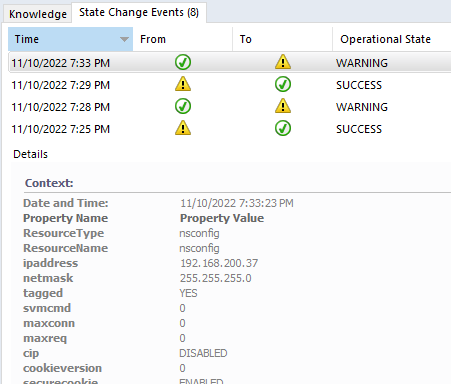
Task: Select the 11/10/2022 7:28 PM event row
Action: [230, 107]
